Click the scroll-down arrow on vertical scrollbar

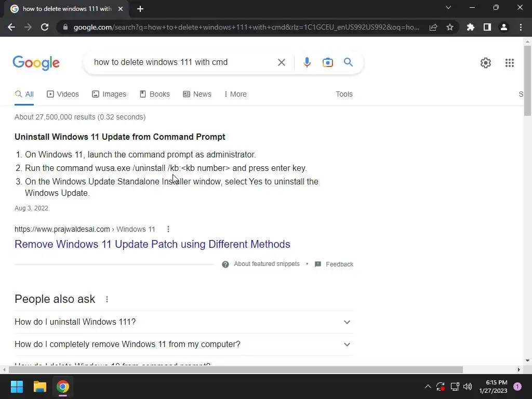click(527, 361)
